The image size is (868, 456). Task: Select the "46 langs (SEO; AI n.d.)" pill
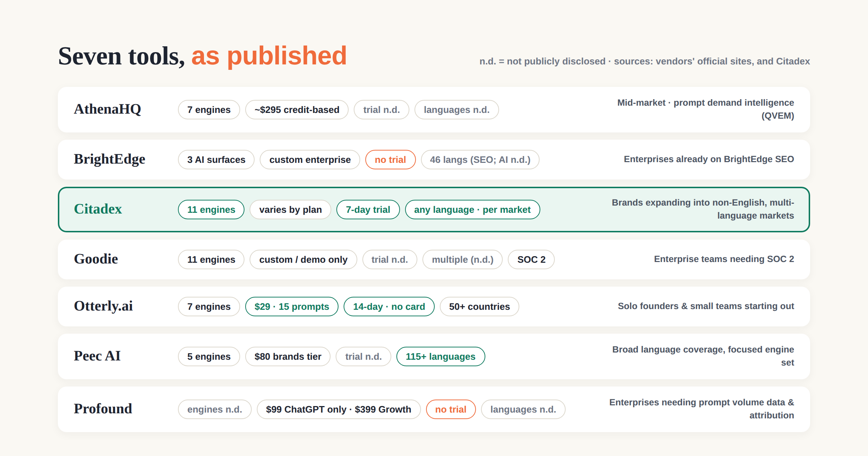coord(480,160)
